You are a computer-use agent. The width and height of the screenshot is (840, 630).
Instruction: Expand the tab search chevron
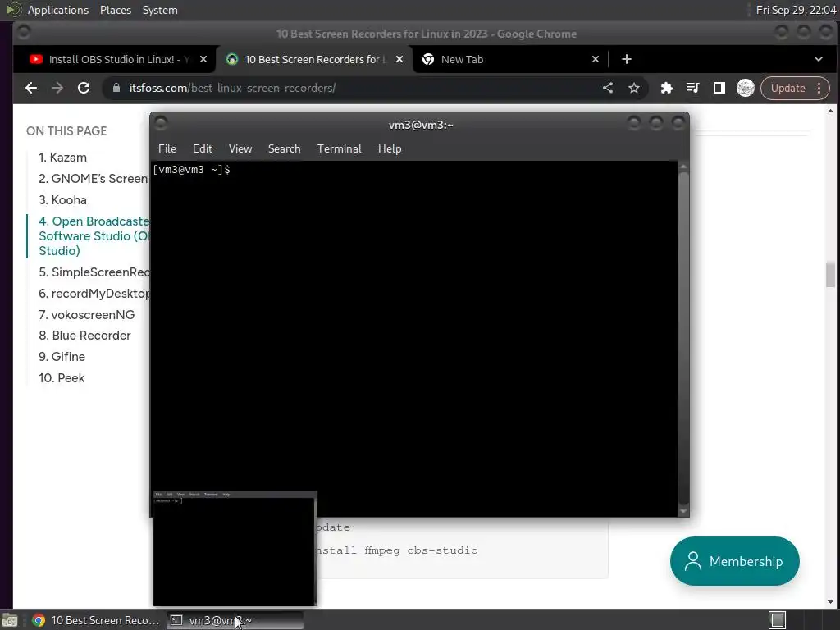tap(818, 59)
